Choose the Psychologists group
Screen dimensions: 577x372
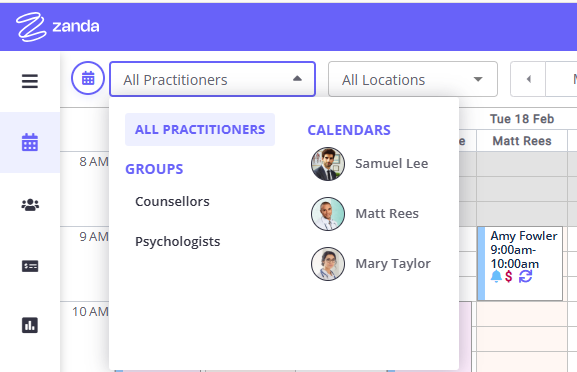(178, 242)
